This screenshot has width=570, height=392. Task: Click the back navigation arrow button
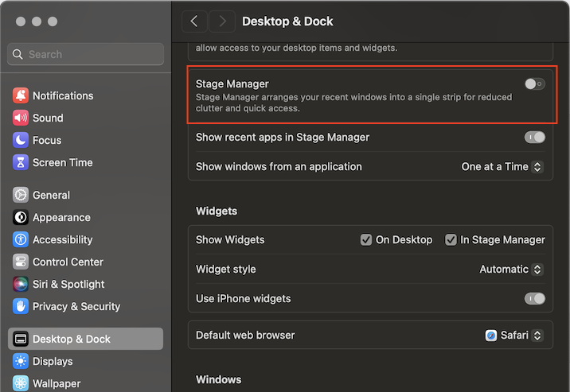point(194,21)
